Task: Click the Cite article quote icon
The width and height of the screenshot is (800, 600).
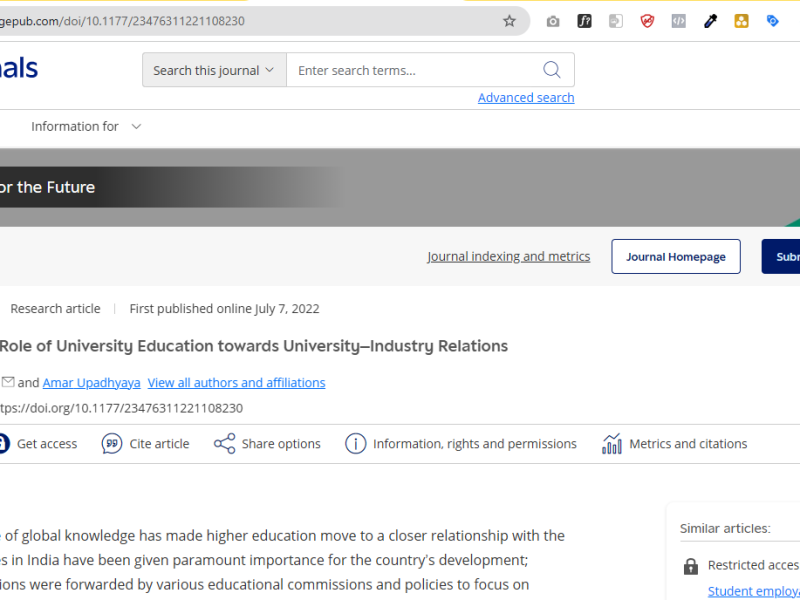Action: [112, 444]
